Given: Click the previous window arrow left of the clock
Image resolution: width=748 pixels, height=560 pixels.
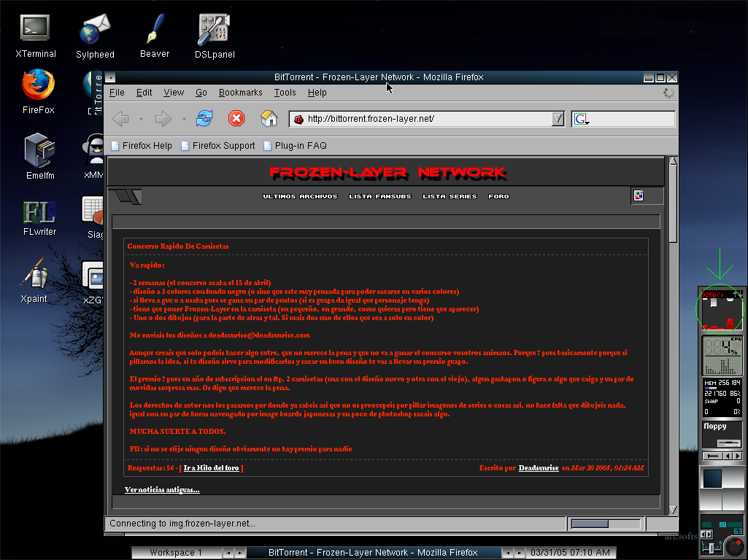Looking at the screenshot, I should [508, 553].
